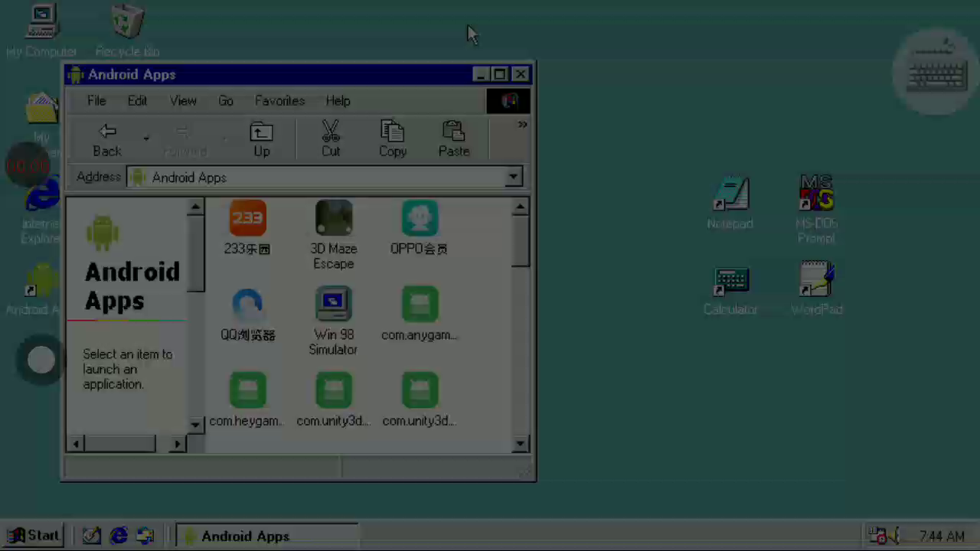Image resolution: width=980 pixels, height=551 pixels.
Task: Select the MS-DOS Prompt desktop shortcut
Action: 816,209
